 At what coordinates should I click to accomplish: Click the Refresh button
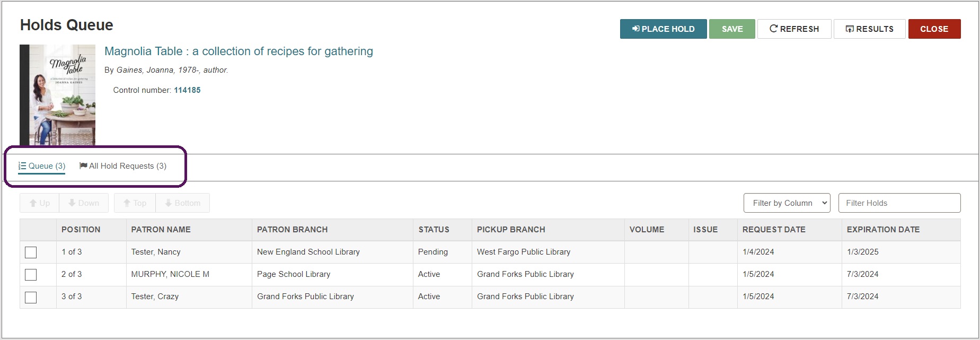pyautogui.click(x=794, y=29)
